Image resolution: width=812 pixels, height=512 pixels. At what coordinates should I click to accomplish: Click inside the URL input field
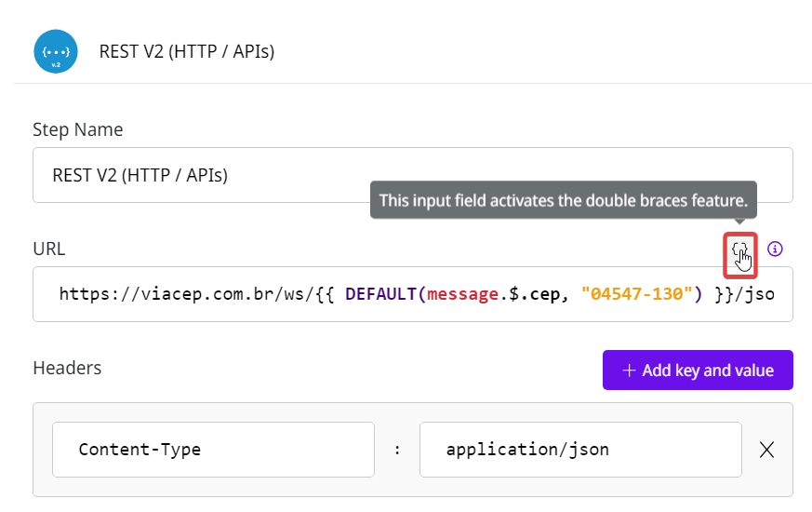coord(412,294)
